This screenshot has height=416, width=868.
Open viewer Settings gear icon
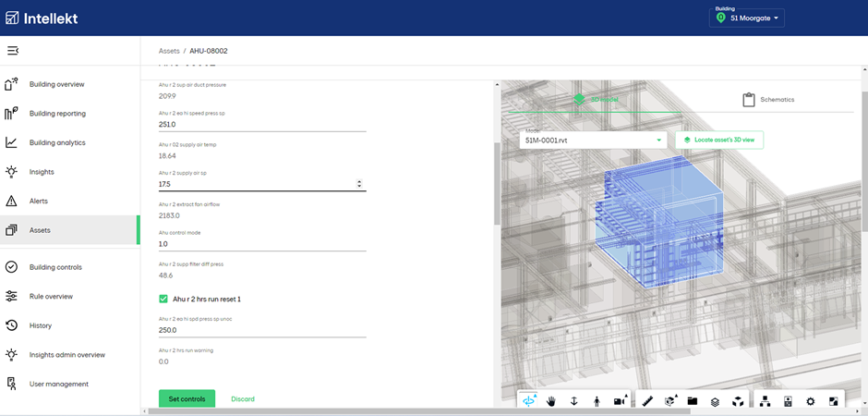point(811,401)
